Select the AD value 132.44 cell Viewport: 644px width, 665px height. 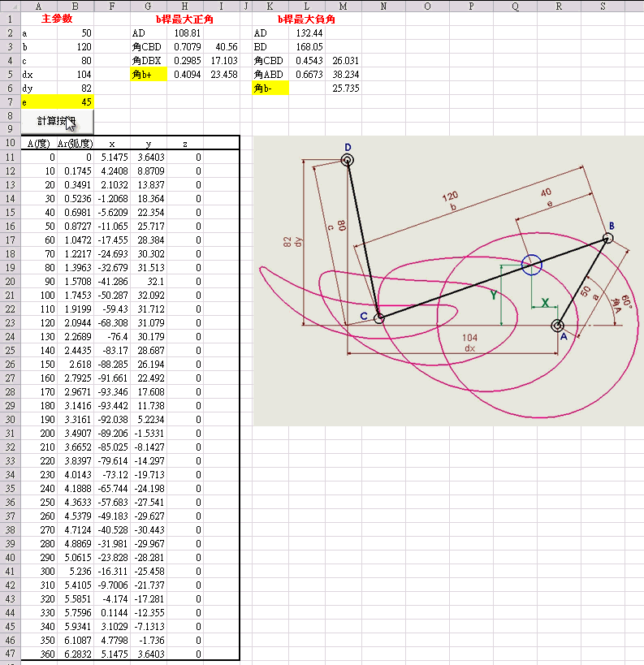pyautogui.click(x=307, y=33)
